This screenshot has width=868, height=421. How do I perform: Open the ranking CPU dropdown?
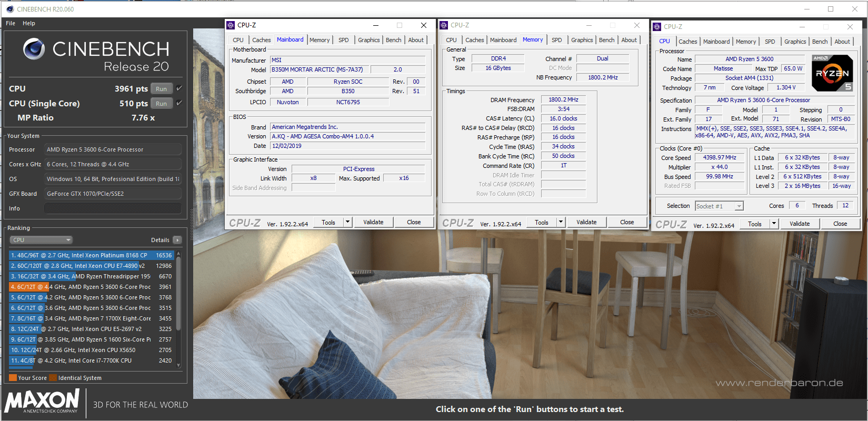click(41, 240)
